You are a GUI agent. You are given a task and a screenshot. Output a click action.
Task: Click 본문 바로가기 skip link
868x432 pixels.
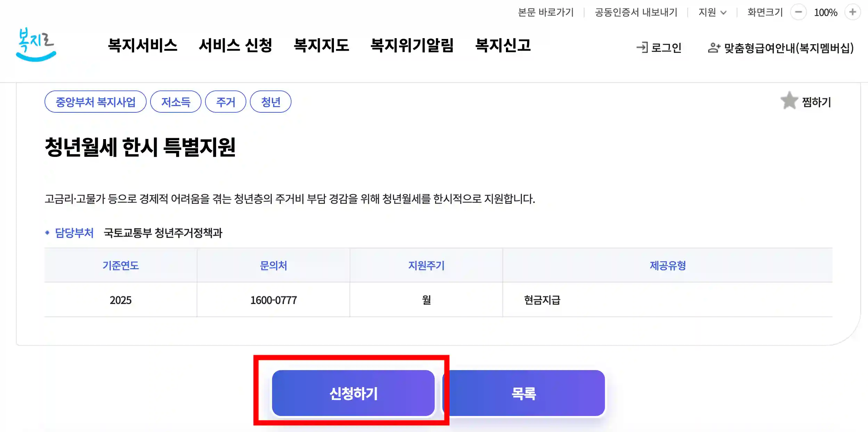(x=546, y=12)
